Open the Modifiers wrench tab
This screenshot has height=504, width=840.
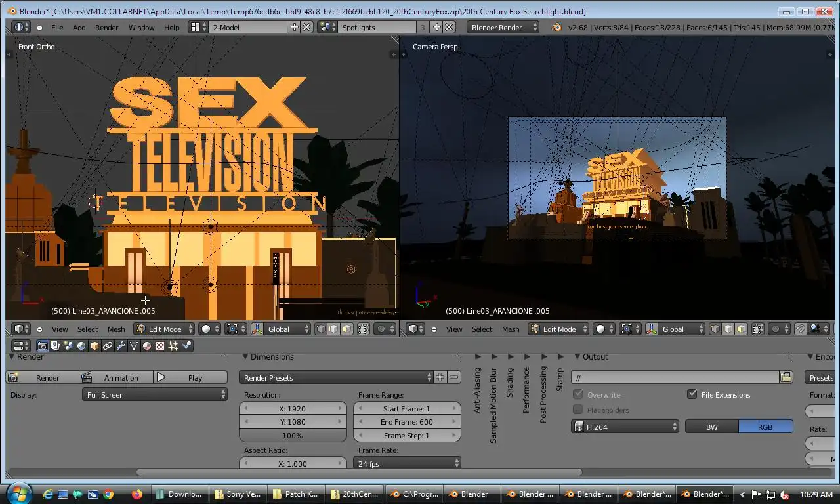pos(121,346)
